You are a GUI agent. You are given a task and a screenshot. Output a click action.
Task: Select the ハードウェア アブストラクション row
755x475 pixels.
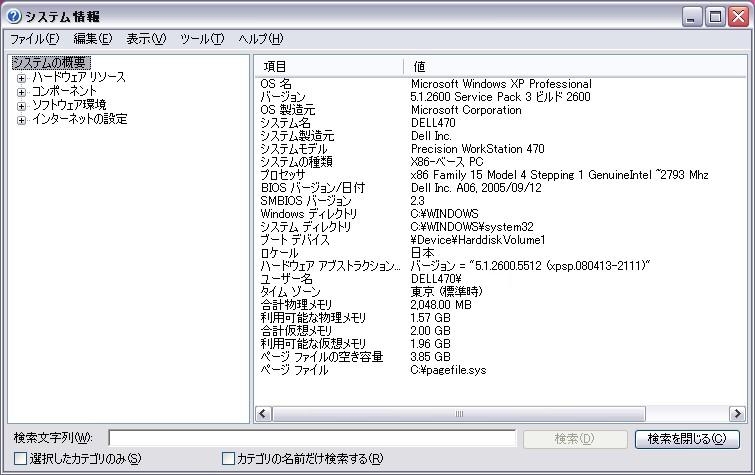tap(501, 266)
